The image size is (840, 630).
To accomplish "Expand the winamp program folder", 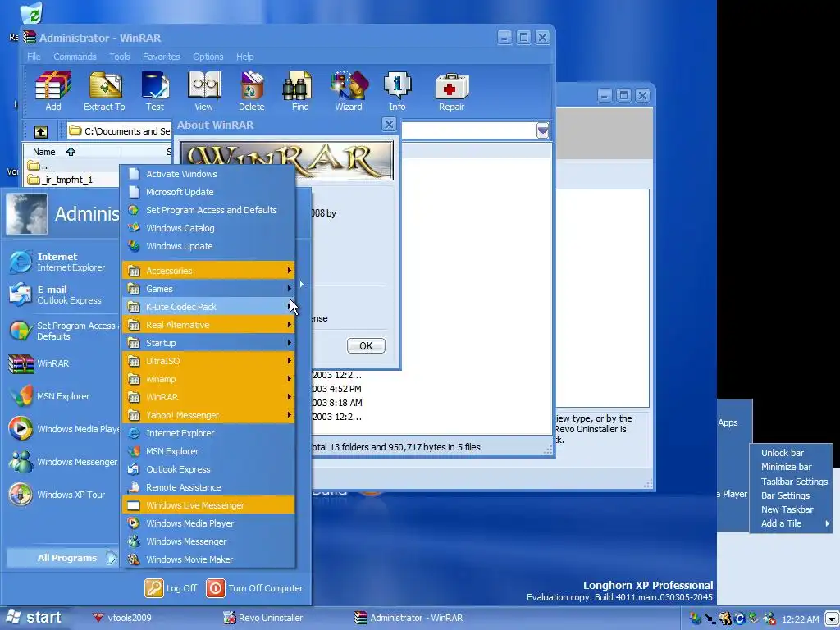I will [209, 379].
